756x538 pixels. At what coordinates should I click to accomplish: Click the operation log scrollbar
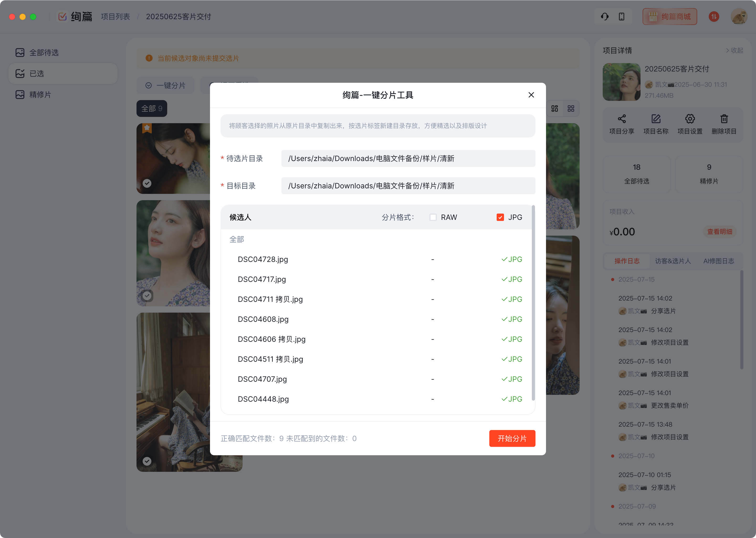point(742,319)
